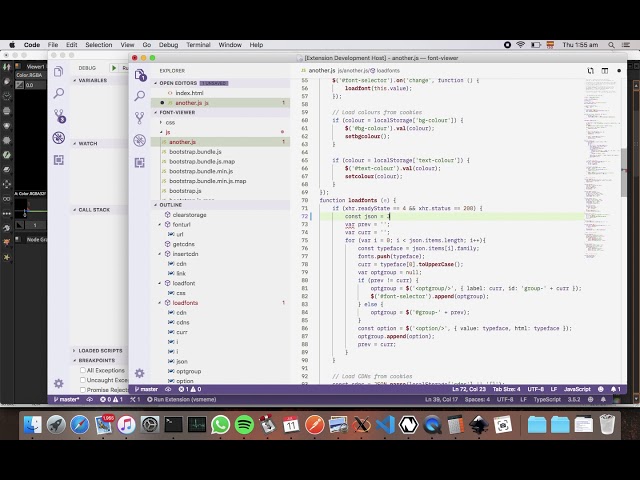Open the Go menu
Viewport: 640px width, 480px height.
click(x=147, y=45)
